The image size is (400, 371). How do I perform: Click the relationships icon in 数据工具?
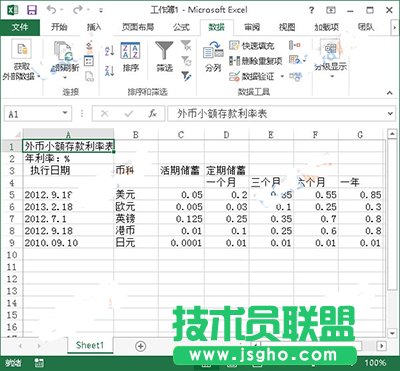pos(296,77)
